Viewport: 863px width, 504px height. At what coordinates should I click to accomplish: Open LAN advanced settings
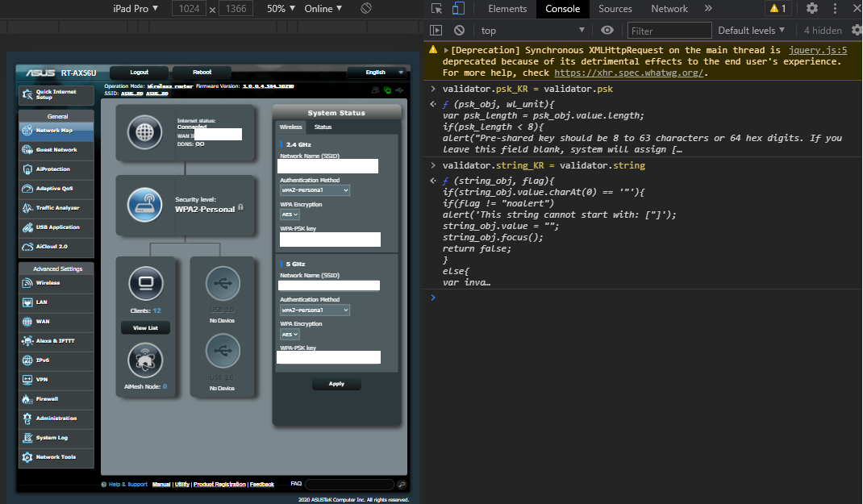tap(56, 302)
